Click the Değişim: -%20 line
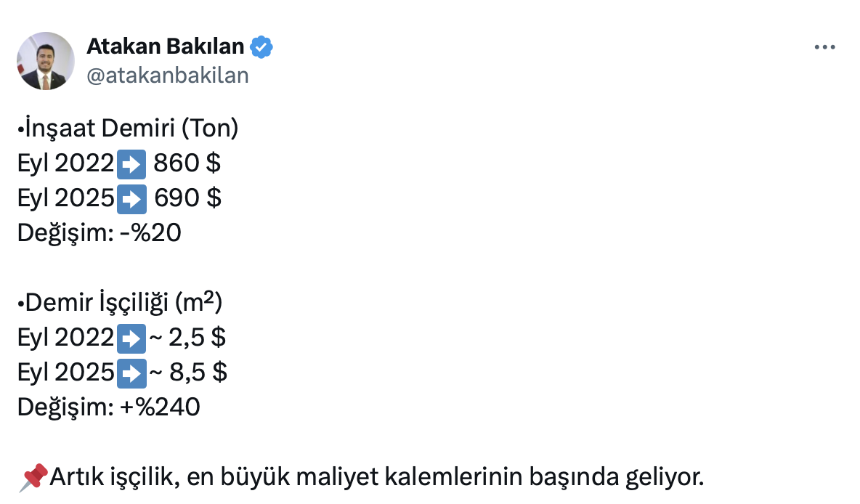Viewport: 860px width, 504px height. coord(99,233)
